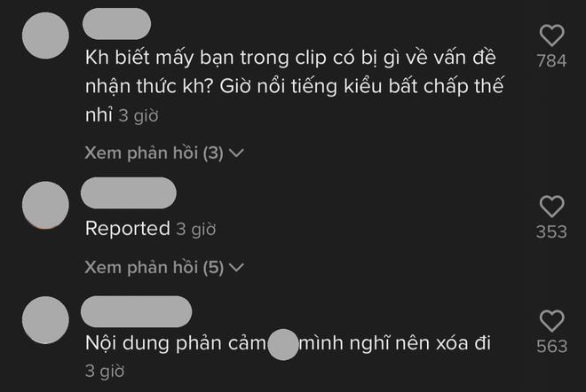Open the "Reported" commenter's avatar
586x392 pixels.
point(45,205)
